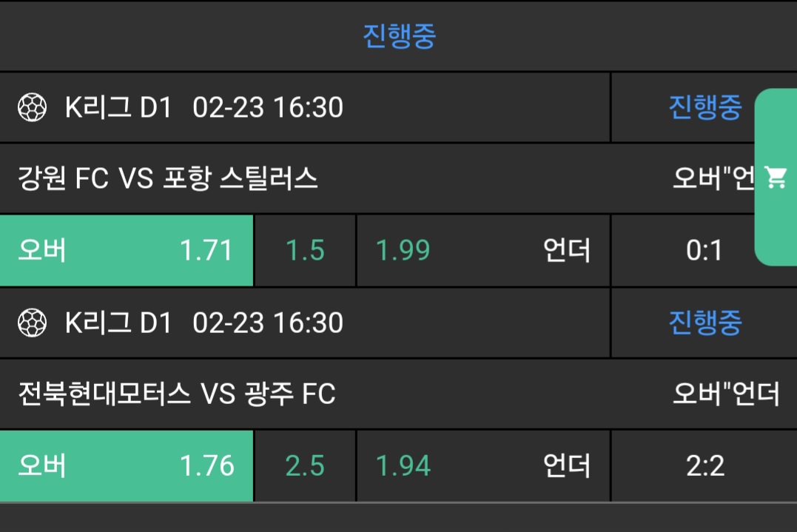
Task: Toggle 오버 1.71 bet for Gangwon match
Action: click(127, 251)
